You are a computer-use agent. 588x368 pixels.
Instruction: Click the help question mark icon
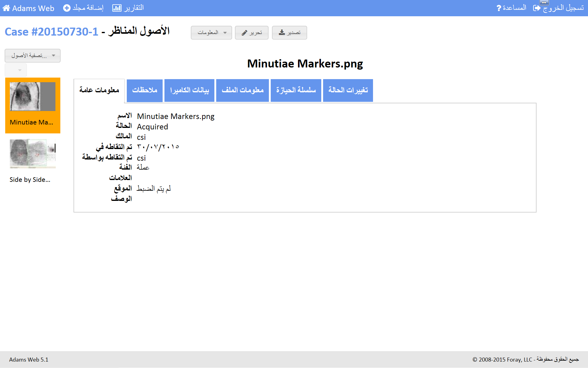[499, 8]
